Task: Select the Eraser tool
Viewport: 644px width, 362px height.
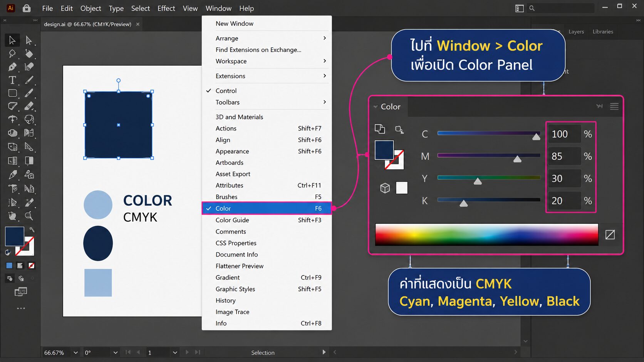Action: click(x=29, y=106)
